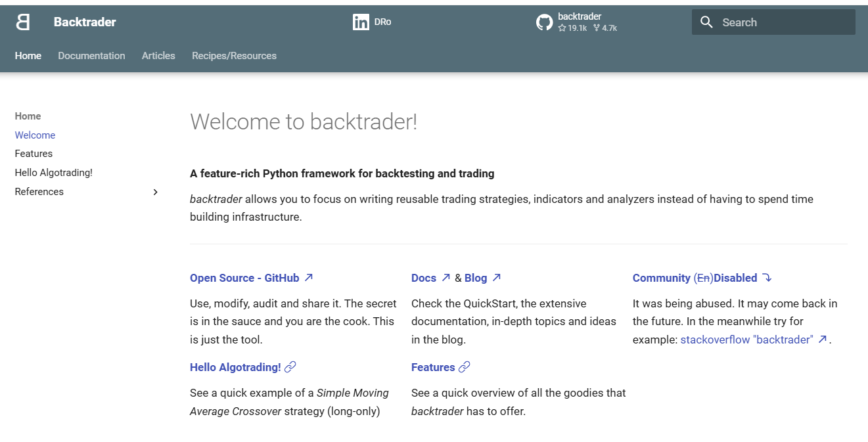The image size is (868, 442).
Task: Open the LinkedIn icon link
Action: coord(361,22)
